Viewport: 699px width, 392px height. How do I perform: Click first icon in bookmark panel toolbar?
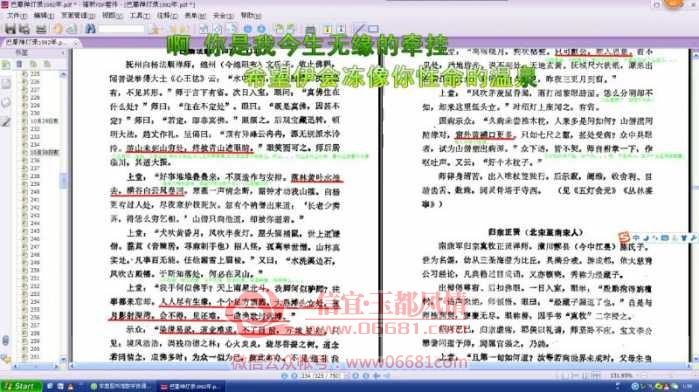[x=20, y=64]
